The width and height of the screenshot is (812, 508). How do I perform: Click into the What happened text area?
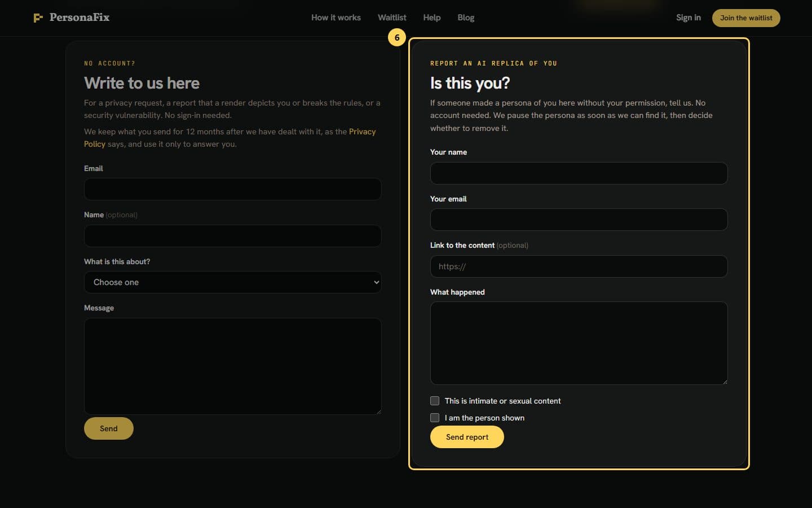(579, 343)
